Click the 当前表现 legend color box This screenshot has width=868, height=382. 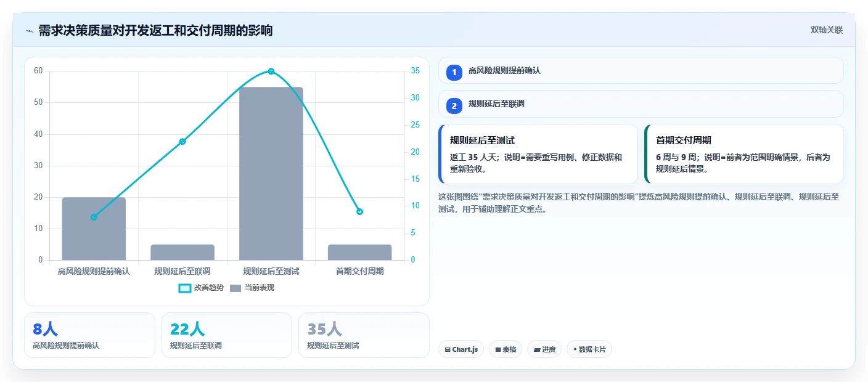pyautogui.click(x=235, y=288)
